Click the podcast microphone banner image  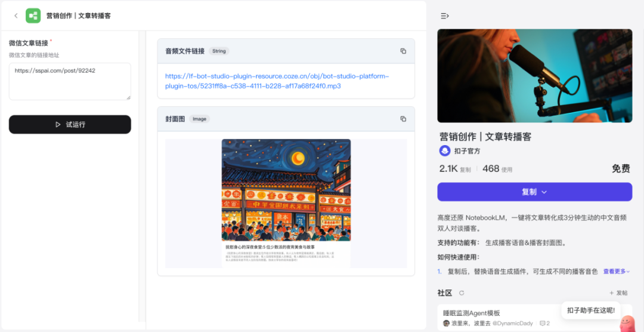pos(534,76)
